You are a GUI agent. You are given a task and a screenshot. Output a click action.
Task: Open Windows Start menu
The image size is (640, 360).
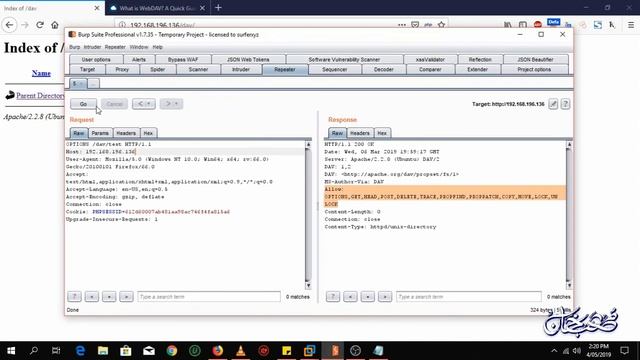(x=11, y=351)
